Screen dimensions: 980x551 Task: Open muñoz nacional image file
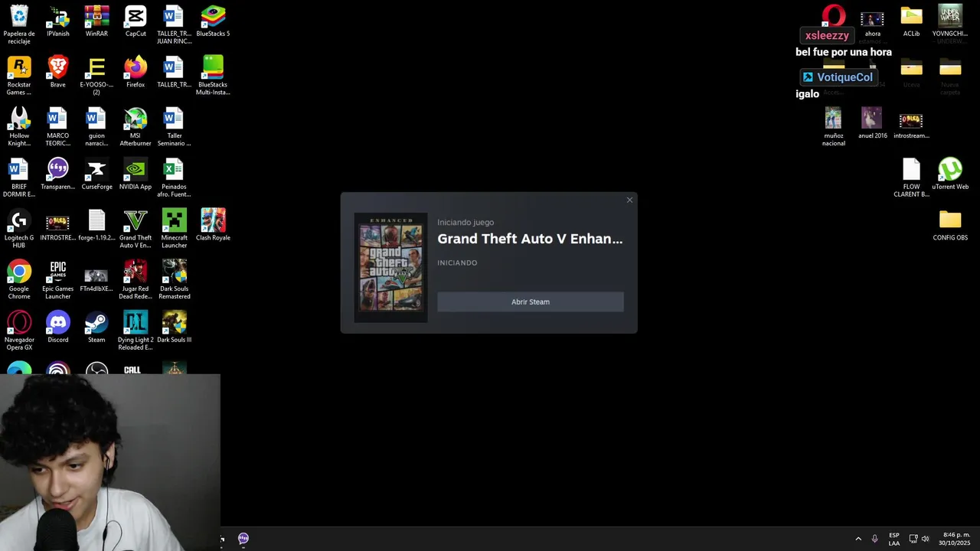click(x=833, y=127)
